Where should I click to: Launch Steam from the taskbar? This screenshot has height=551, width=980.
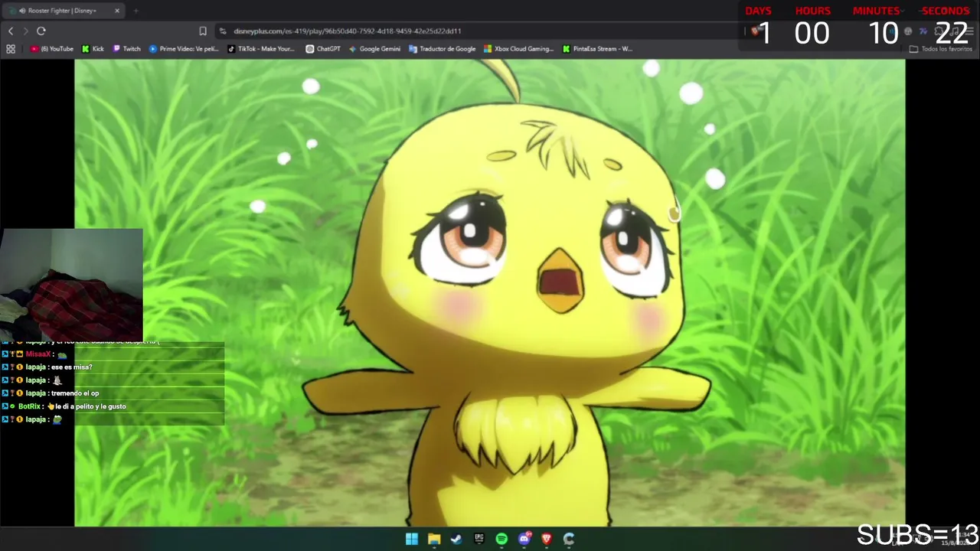456,539
